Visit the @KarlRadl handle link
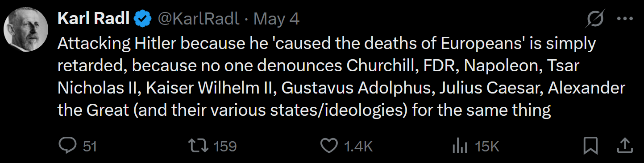644x163 pixels. 198,19
